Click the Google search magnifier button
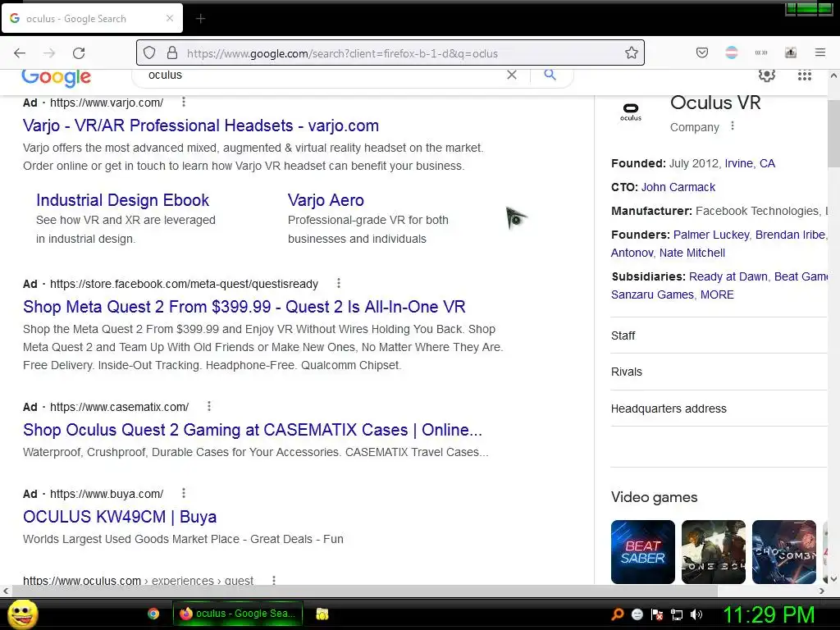The image size is (840, 630). 550,75
